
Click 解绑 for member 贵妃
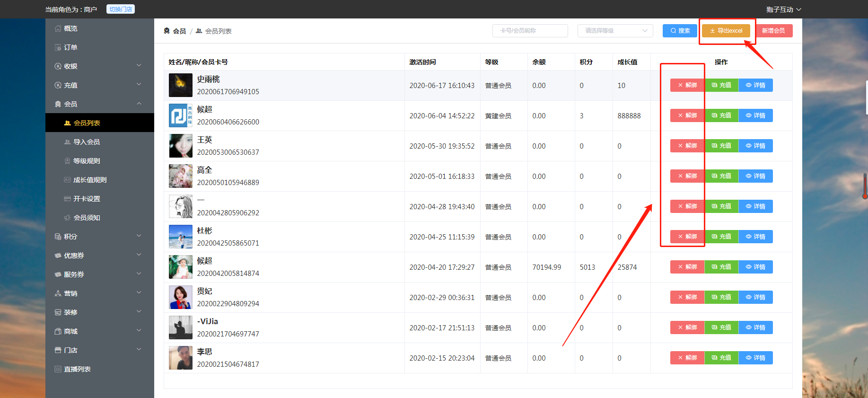coord(687,297)
